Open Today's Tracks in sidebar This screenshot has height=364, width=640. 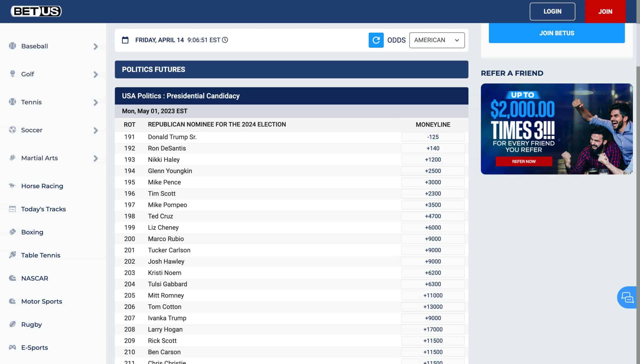coord(43,209)
